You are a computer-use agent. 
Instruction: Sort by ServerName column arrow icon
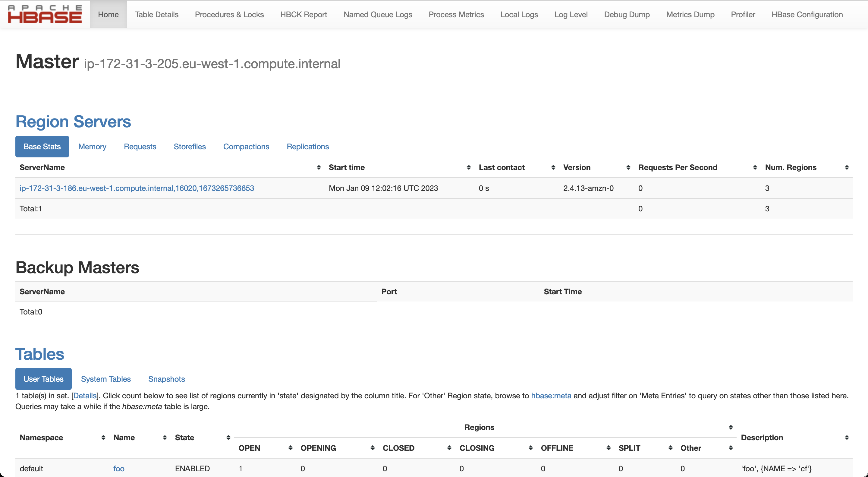click(x=319, y=168)
